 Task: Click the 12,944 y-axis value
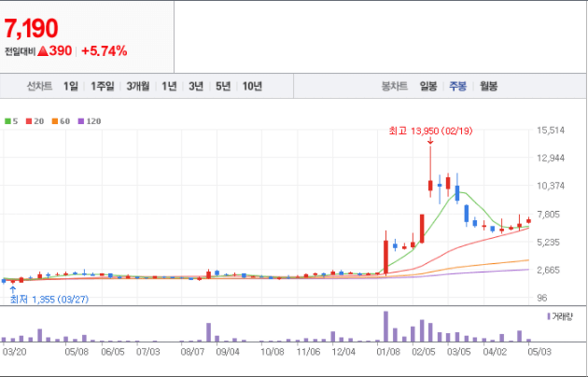551,158
